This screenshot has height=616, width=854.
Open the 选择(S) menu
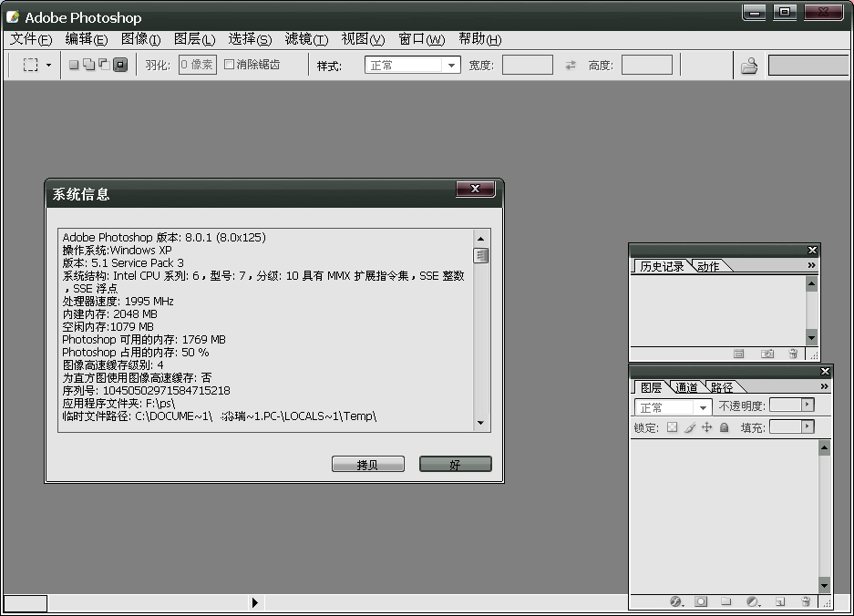pyautogui.click(x=250, y=39)
